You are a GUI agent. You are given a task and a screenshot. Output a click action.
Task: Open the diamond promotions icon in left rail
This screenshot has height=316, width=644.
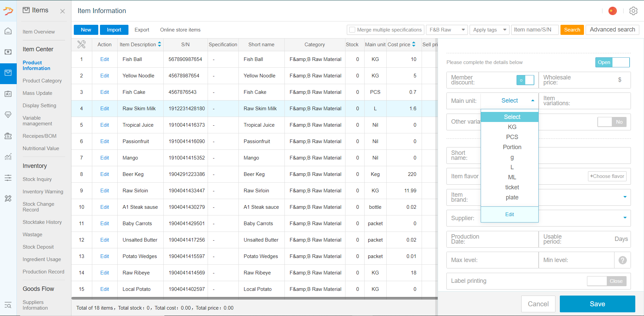[8, 115]
